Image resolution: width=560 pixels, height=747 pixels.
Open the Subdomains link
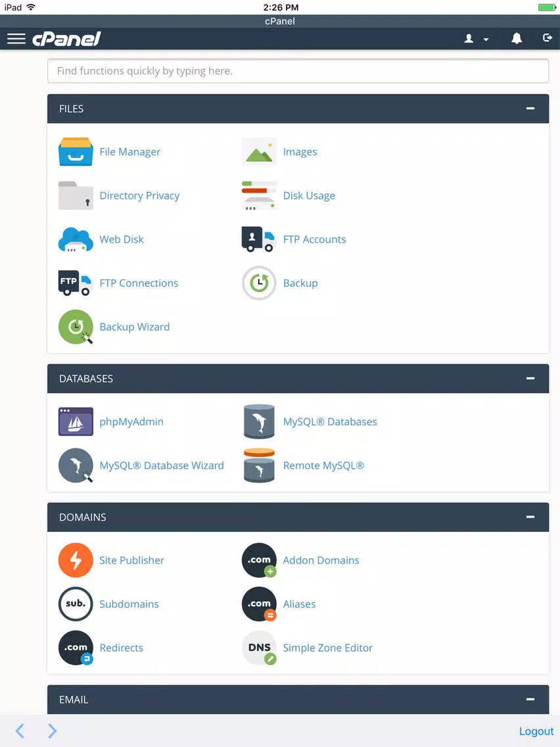[x=129, y=604]
